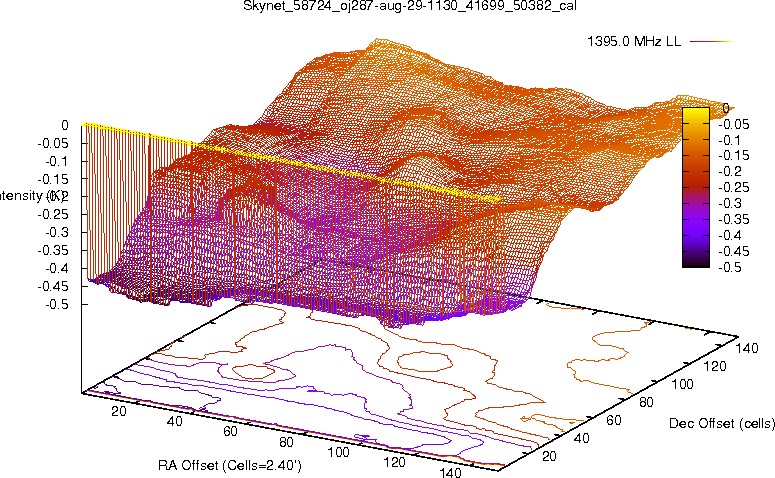
Task: Click tick 100 on the Dec Offset axis
Action: pos(682,384)
